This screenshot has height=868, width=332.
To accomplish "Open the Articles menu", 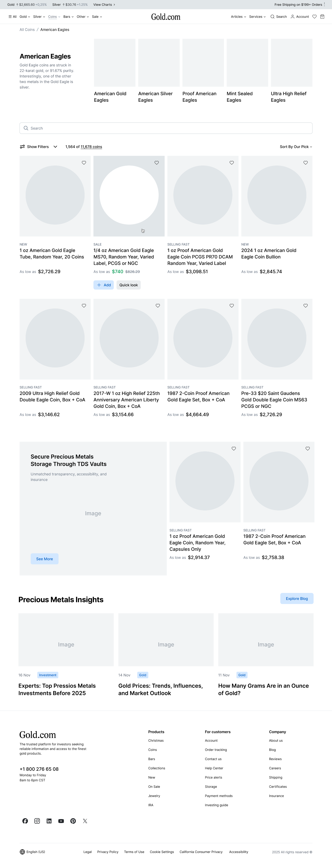I will point(238,17).
